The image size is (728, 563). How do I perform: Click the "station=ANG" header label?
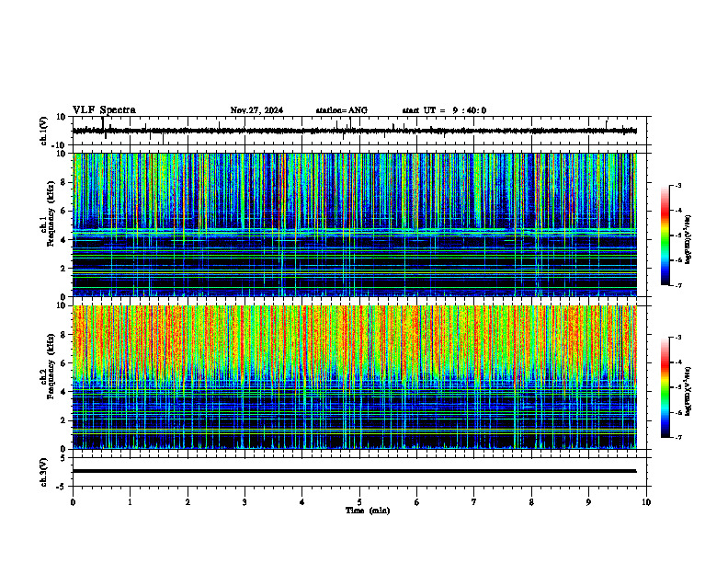pos(341,110)
